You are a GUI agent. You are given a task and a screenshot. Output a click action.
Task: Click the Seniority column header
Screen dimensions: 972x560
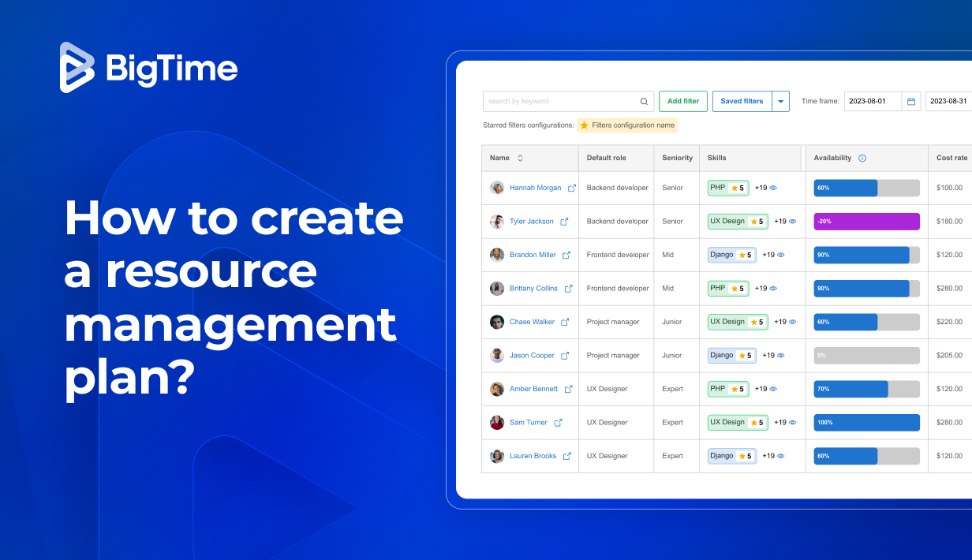tap(677, 158)
